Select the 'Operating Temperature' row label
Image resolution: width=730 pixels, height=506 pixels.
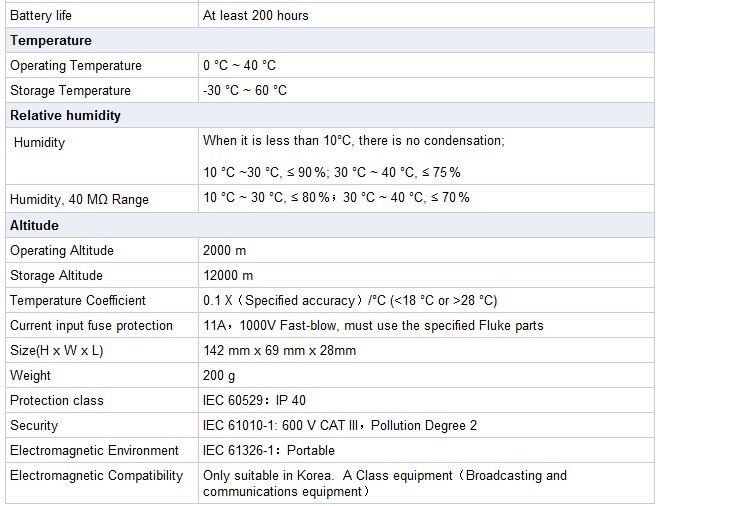click(x=76, y=66)
